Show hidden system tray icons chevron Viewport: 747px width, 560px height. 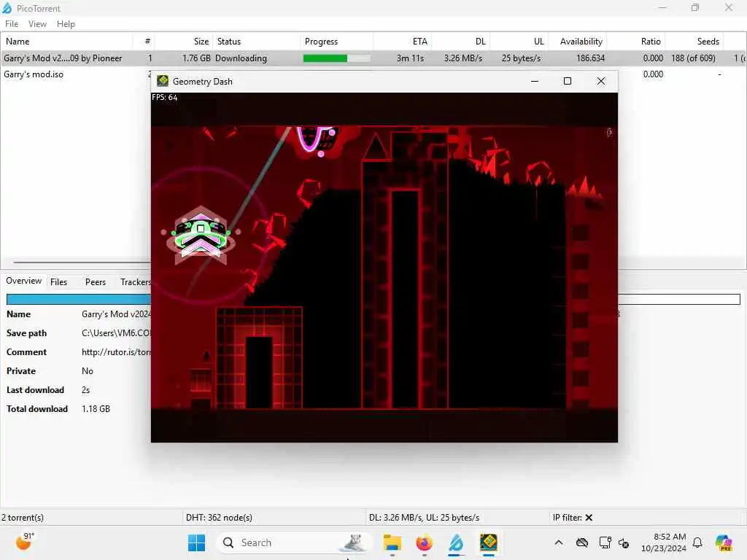coord(559,542)
